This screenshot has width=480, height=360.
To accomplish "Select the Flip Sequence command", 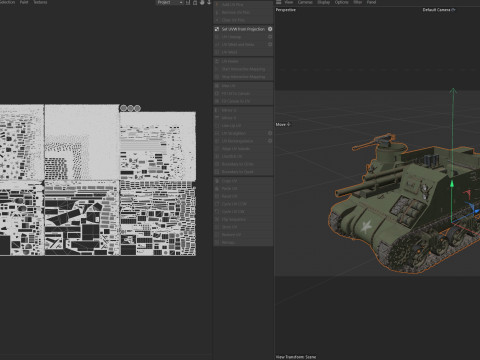I will 243,219.
